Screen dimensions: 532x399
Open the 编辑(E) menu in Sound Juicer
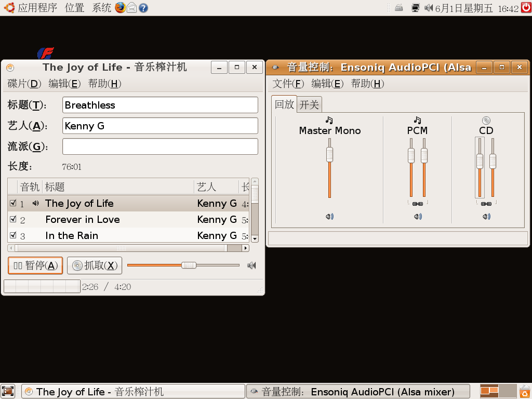(64, 84)
